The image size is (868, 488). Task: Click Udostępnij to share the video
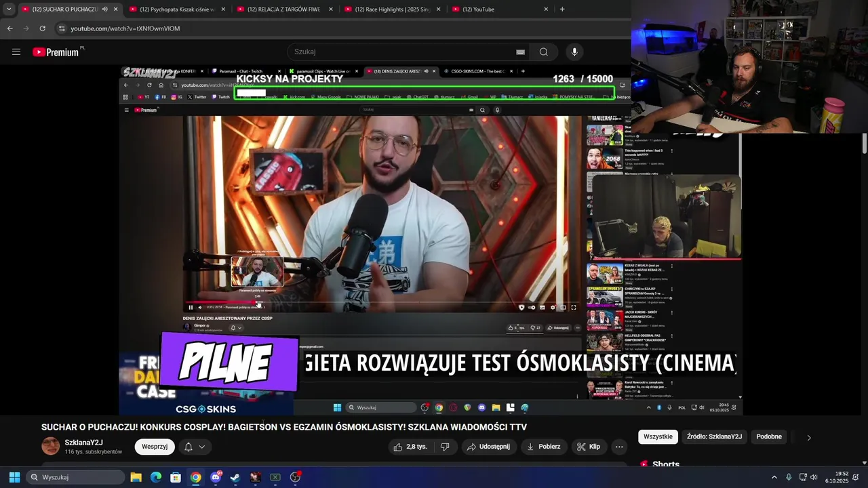(x=488, y=447)
